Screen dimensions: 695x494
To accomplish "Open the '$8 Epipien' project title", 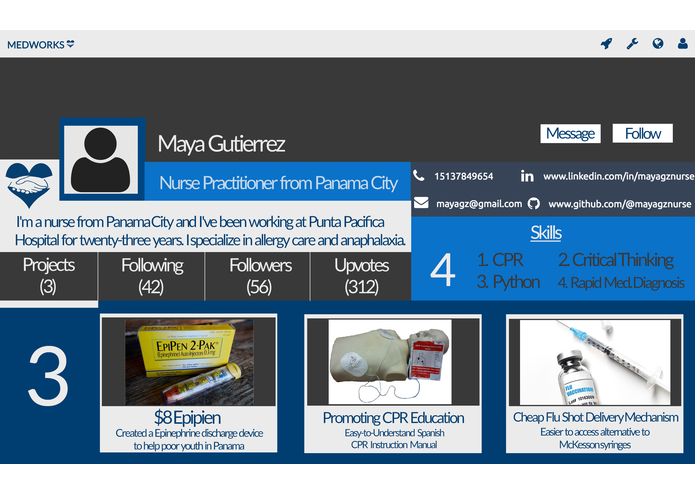I will tap(187, 417).
